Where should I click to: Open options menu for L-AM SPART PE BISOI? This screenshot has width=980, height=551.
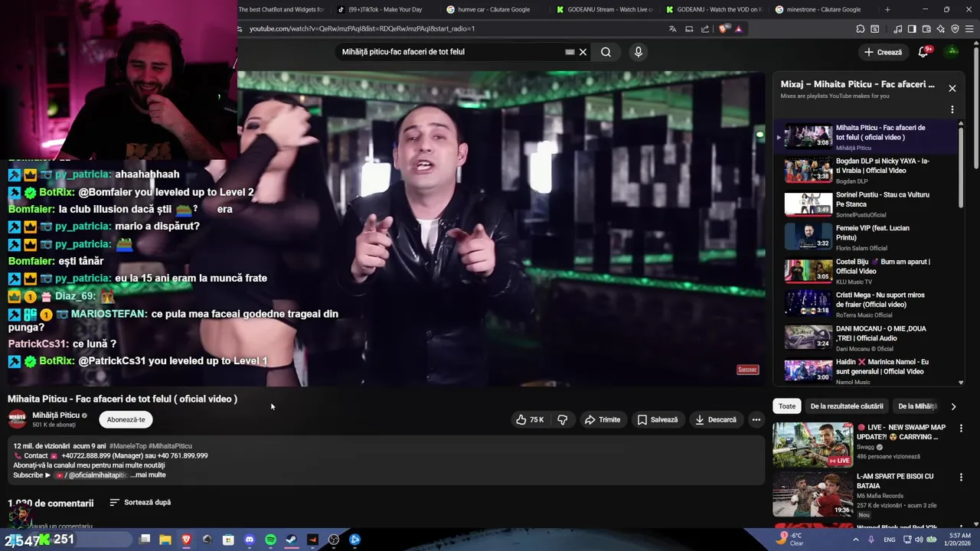tap(961, 478)
